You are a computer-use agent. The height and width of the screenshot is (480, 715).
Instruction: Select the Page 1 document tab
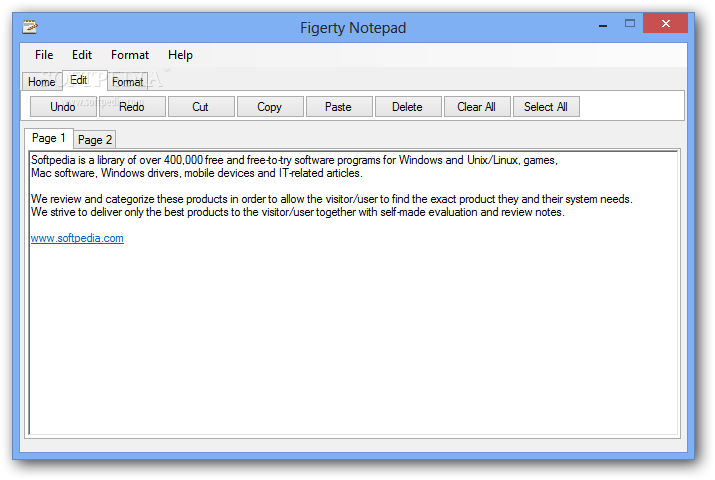49,138
